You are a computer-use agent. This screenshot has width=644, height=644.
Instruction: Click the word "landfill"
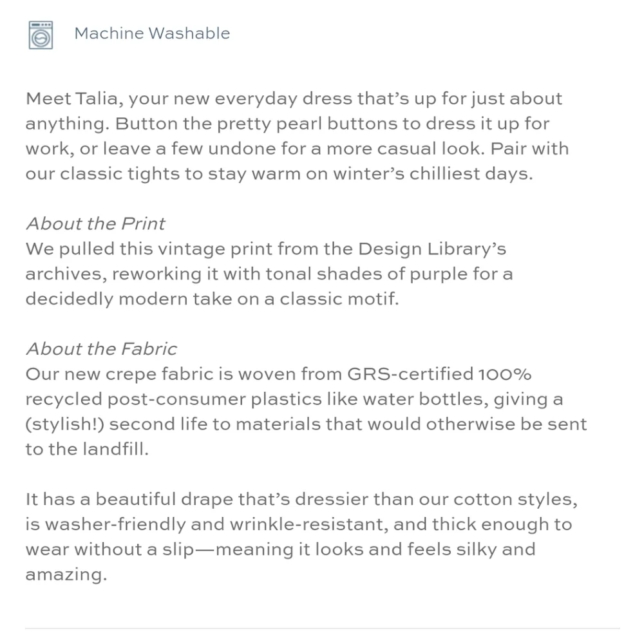[x=115, y=450]
